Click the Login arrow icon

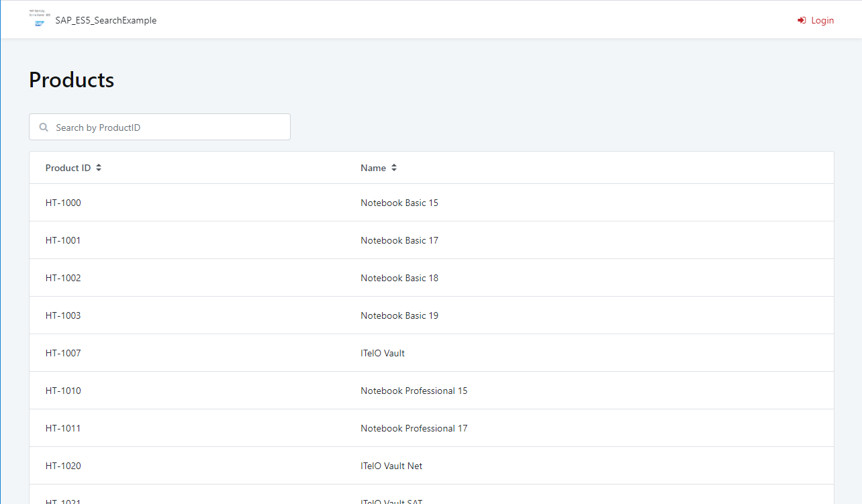point(802,21)
